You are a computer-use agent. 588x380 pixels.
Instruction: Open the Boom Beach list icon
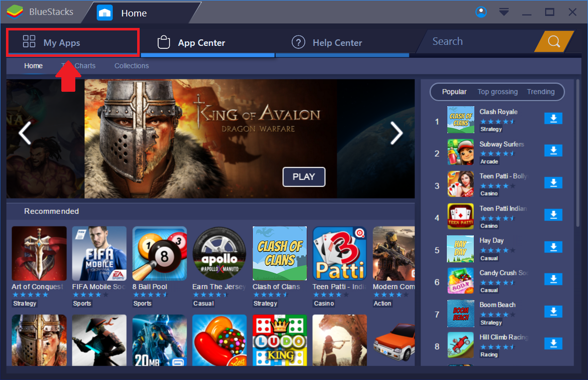point(460,313)
